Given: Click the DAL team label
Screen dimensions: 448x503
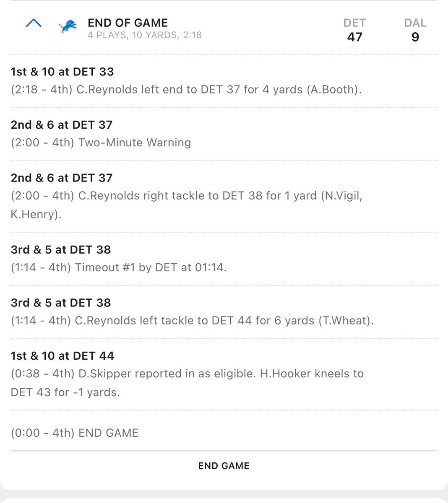Looking at the screenshot, I should (x=415, y=23).
